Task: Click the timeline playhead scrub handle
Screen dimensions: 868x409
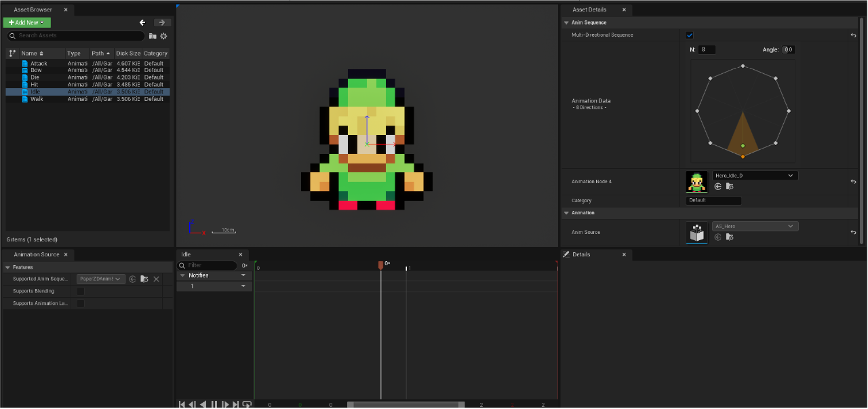Action: pyautogui.click(x=381, y=266)
